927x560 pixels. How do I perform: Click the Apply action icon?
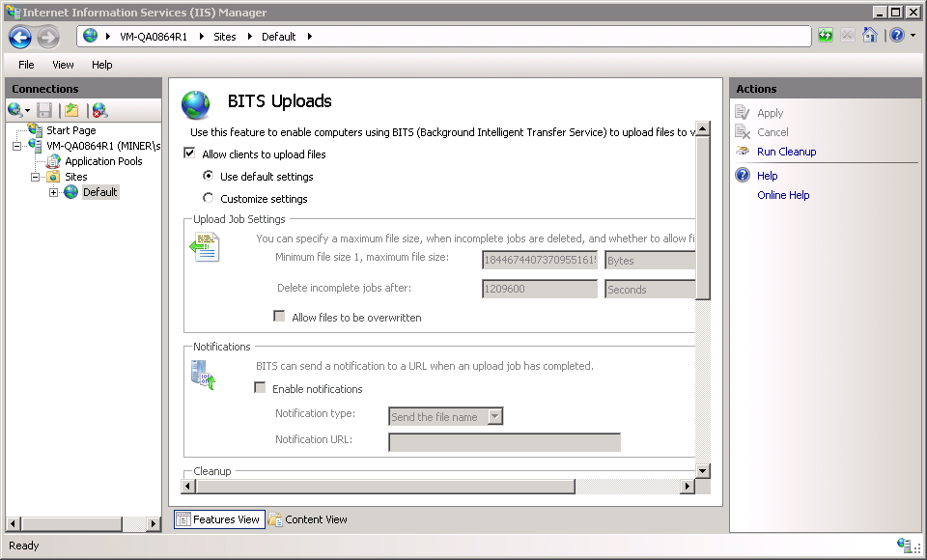[x=743, y=112]
